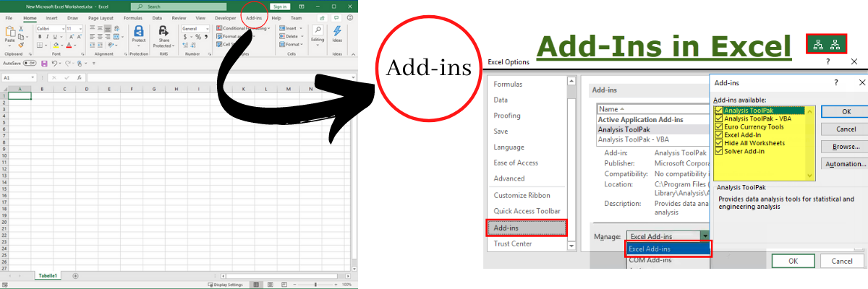Screen dimensions: 868x289
Task: Uncheck Analysis ToolPak add-in checkbox
Action: pos(719,111)
